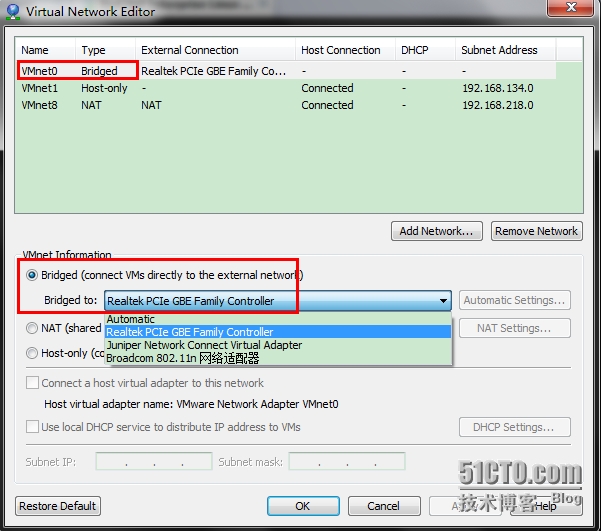601x531 pixels.
Task: Click the Cancel button
Action: point(384,506)
